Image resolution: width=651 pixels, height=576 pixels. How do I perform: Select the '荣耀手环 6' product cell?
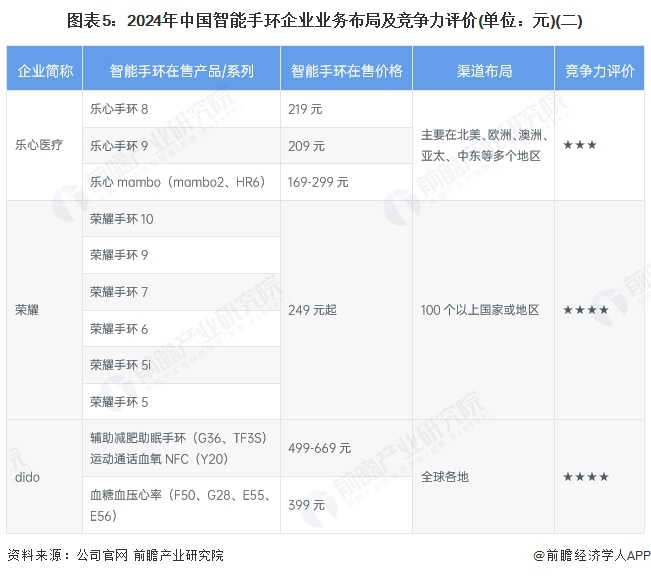pyautogui.click(x=181, y=329)
